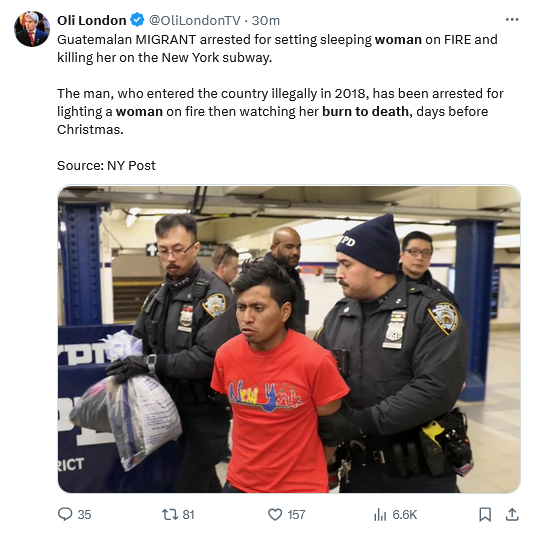Click the 81 reposts count

click(188, 515)
